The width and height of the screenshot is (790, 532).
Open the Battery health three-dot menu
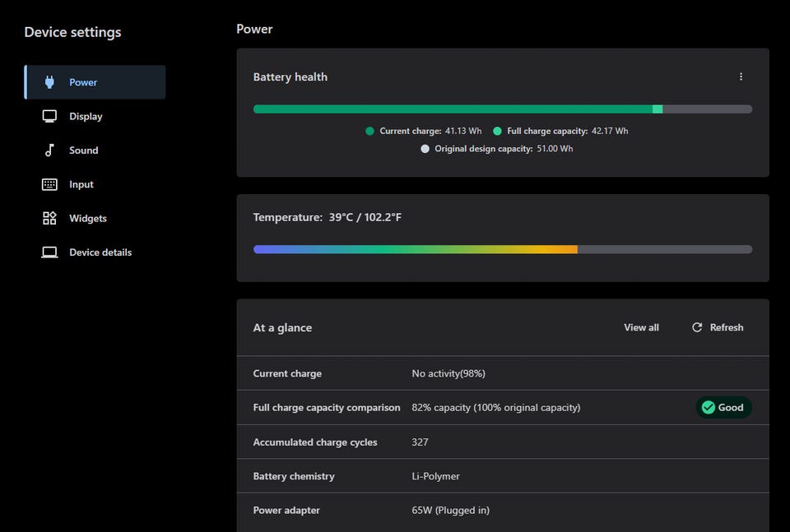pos(741,76)
